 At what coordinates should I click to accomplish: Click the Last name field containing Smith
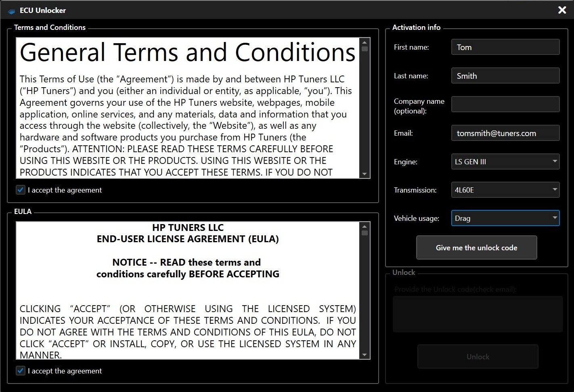point(505,75)
